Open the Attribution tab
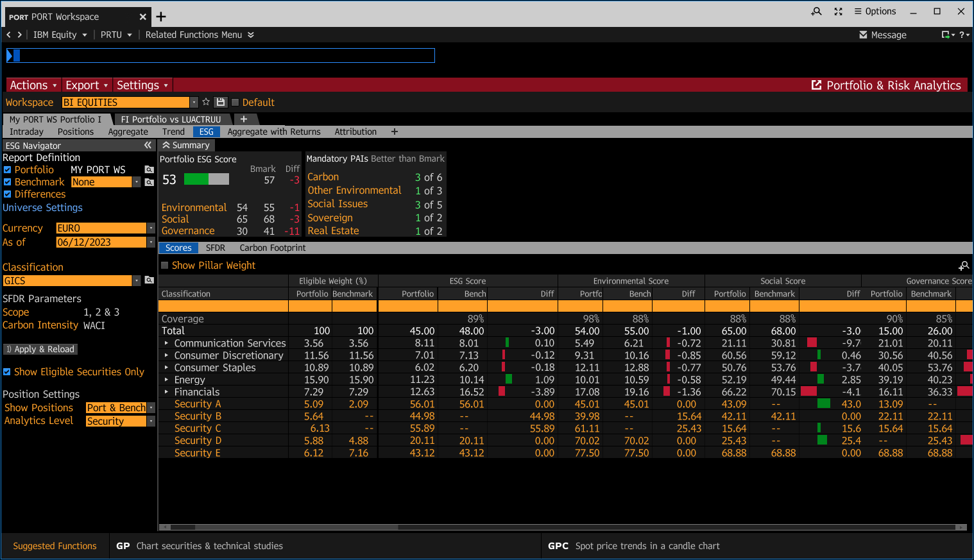Viewport: 974px width, 560px height. click(x=355, y=132)
